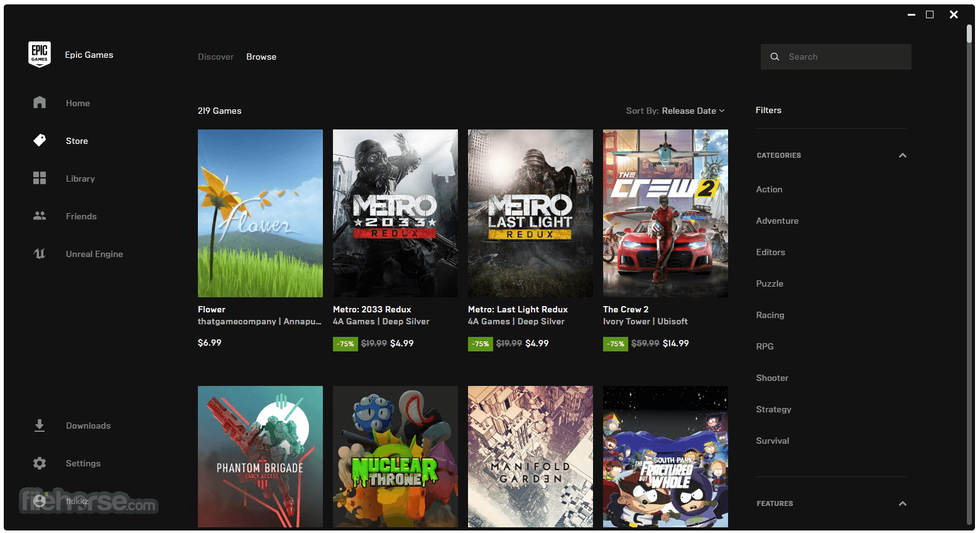980x533 pixels.
Task: Click the 'Epic Games' launcher title text
Action: [x=89, y=55]
